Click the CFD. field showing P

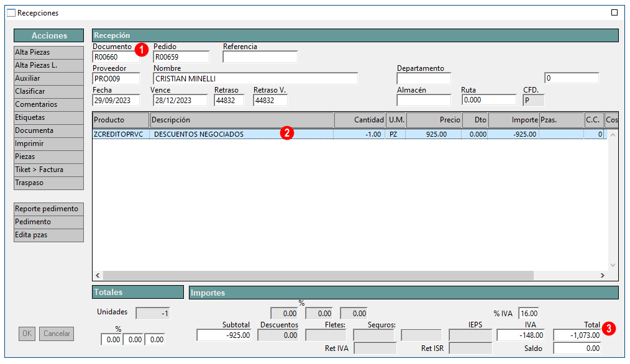click(534, 101)
